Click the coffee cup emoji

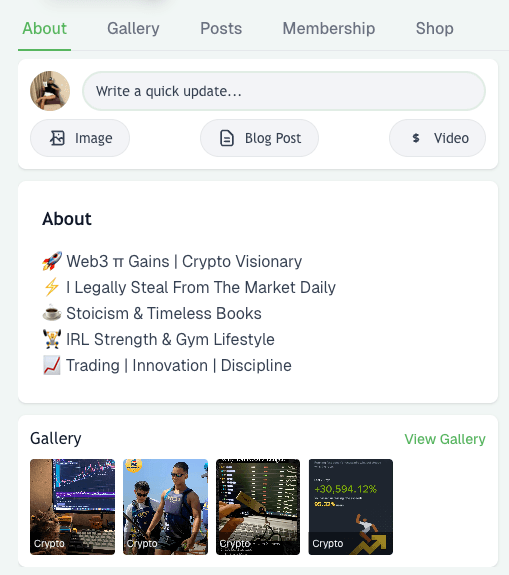point(52,313)
